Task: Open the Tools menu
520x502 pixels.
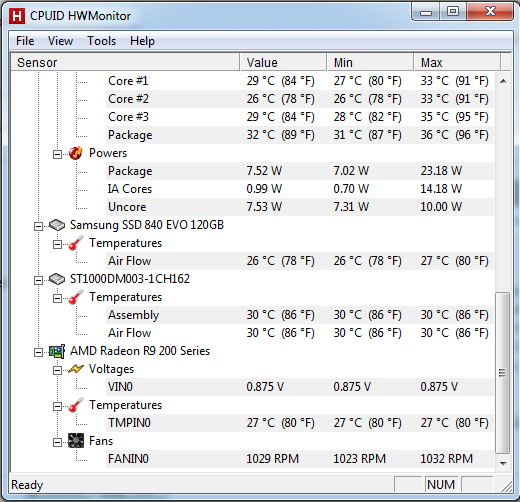Action: coord(101,41)
